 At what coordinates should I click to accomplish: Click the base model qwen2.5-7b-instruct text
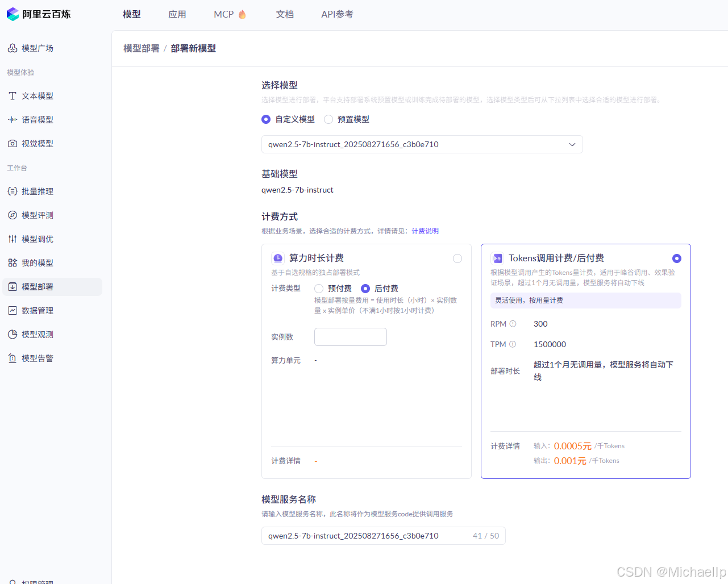click(297, 190)
